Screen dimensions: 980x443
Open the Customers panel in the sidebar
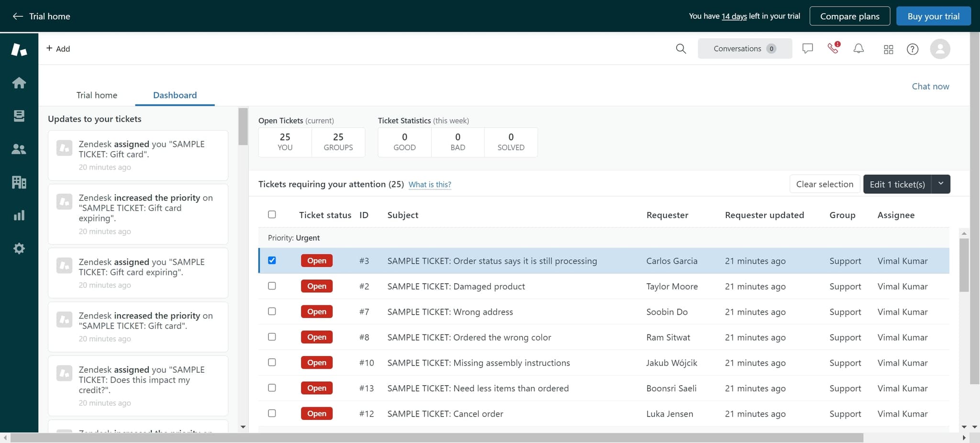(19, 148)
